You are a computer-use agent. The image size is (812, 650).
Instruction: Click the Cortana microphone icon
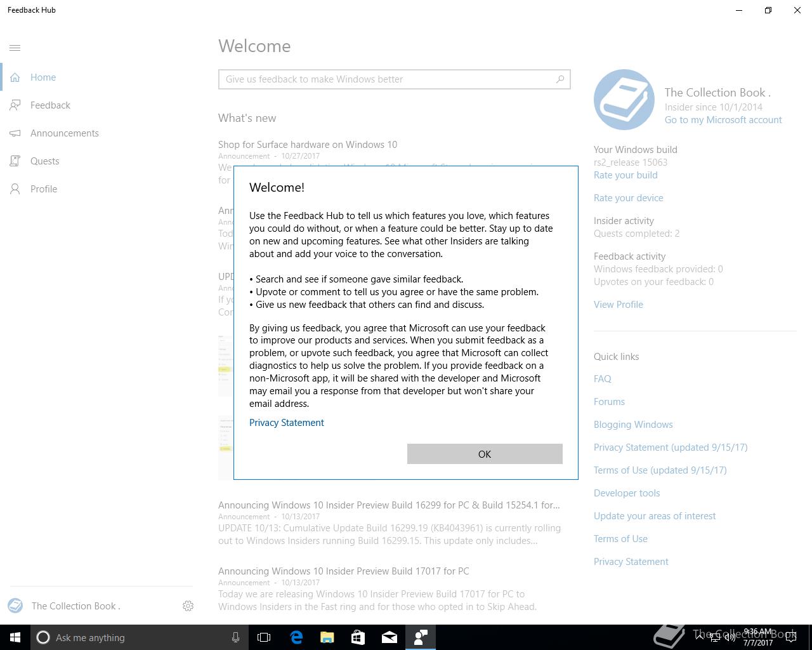[235, 637]
